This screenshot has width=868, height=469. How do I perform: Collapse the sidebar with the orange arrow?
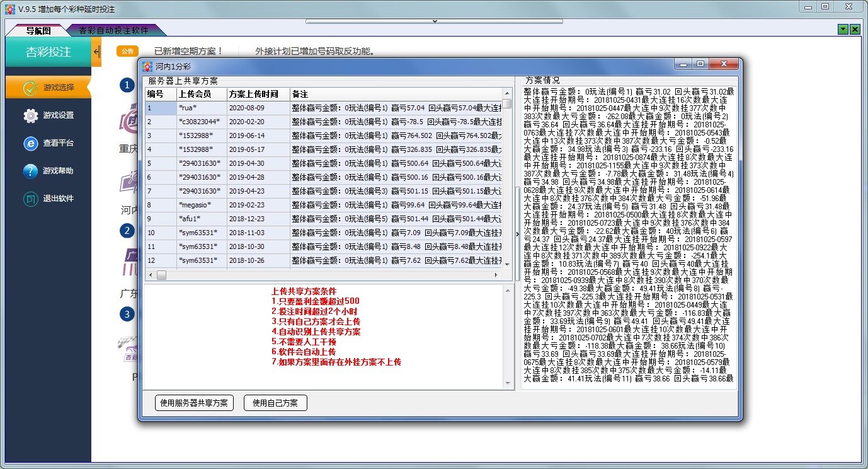pyautogui.click(x=96, y=52)
